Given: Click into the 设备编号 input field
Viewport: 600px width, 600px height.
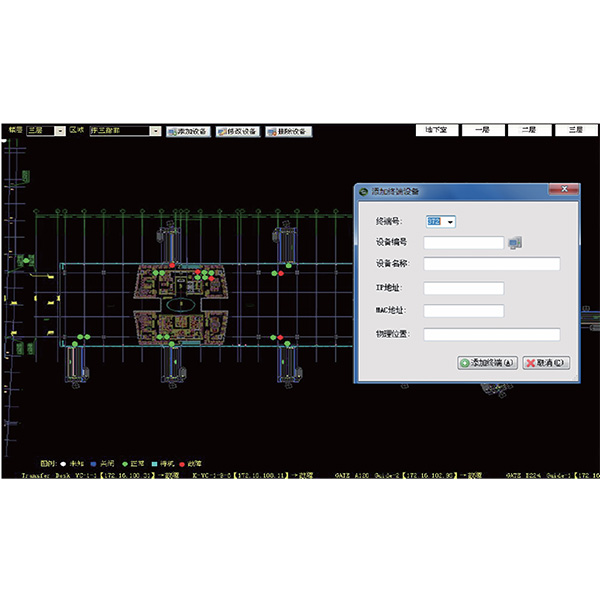Looking at the screenshot, I should tap(463, 242).
